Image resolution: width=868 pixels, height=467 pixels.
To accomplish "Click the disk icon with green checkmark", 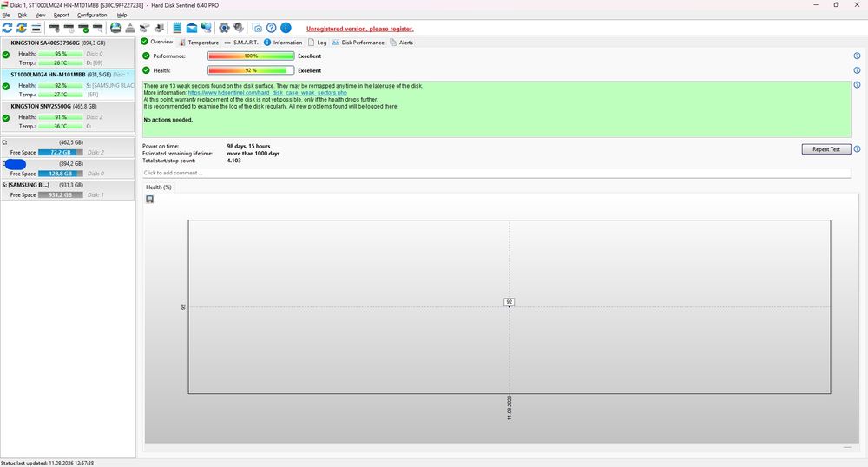I will 83,28.
